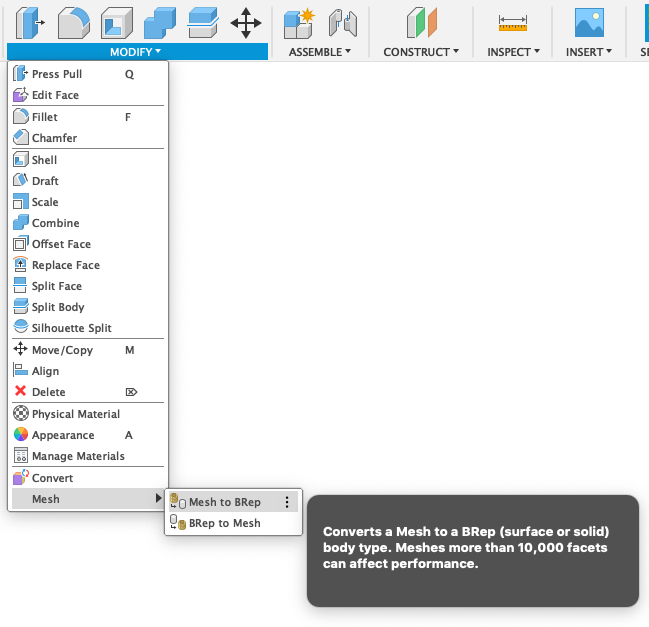
Task: Open the CONSTRUCT dropdown menu
Action: (x=421, y=52)
